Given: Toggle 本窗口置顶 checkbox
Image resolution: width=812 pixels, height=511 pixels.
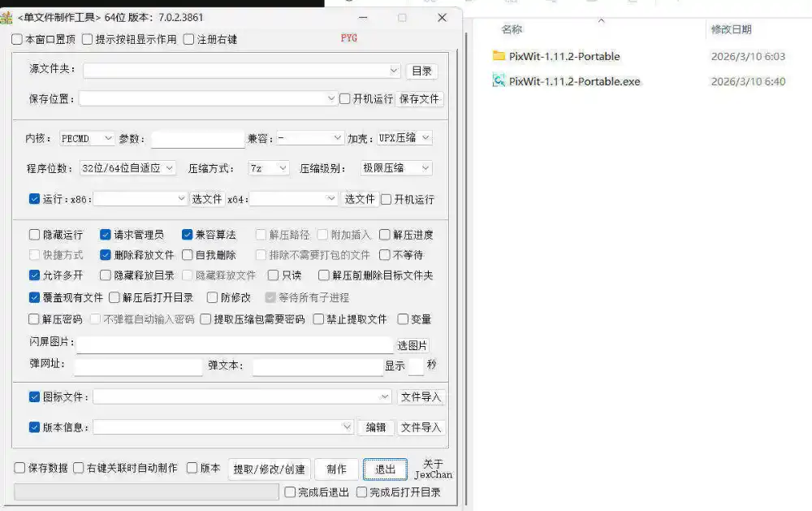Looking at the screenshot, I should pyautogui.click(x=17, y=39).
